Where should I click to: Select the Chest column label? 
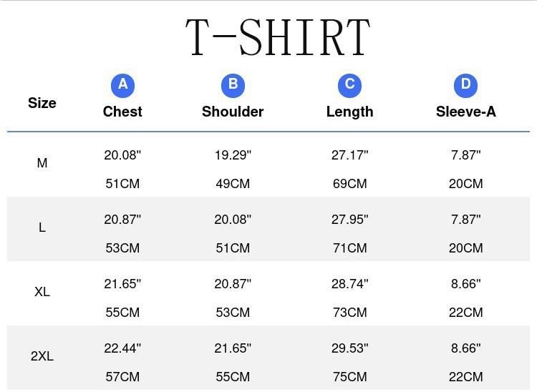pyautogui.click(x=122, y=112)
